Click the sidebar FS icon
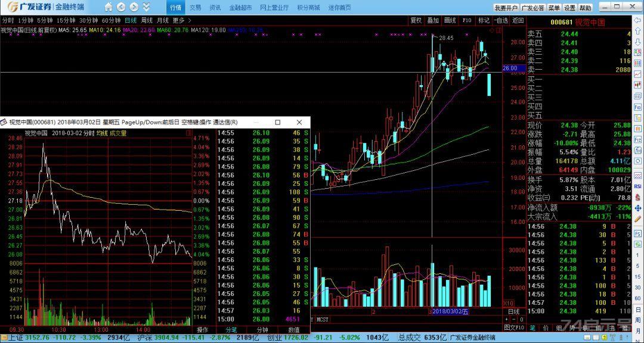 click(x=638, y=233)
